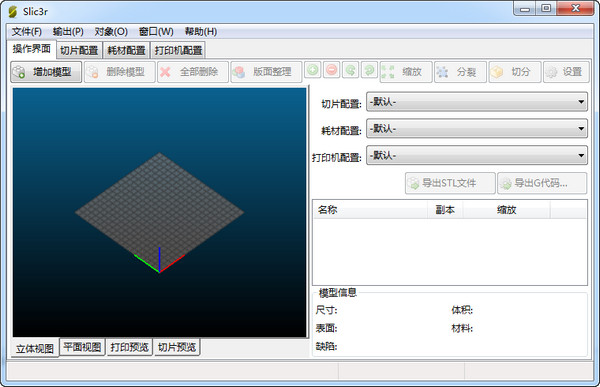The image size is (600, 387).
Task: Click the 副本 column header
Action: [445, 210]
